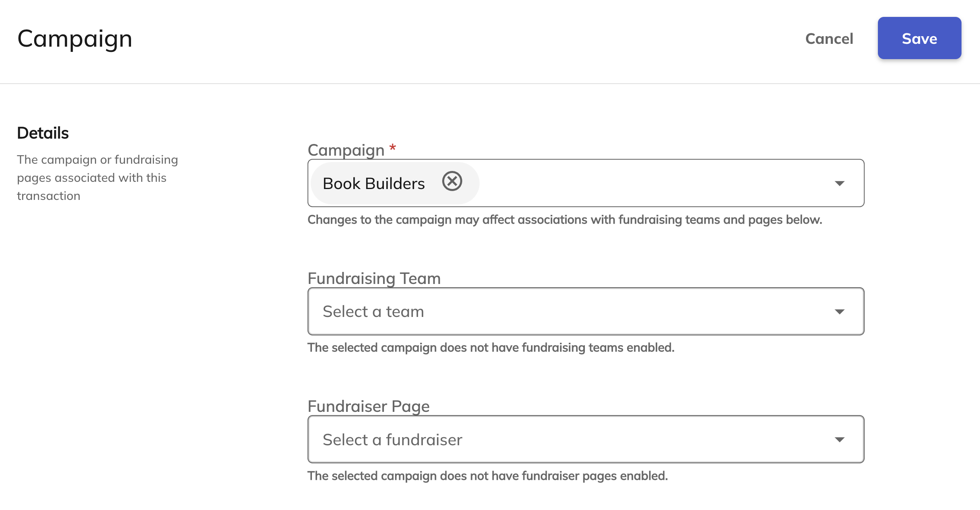Click the fundraiser pages not enabled message
Viewport: 980px width, 510px height.
[488, 476]
